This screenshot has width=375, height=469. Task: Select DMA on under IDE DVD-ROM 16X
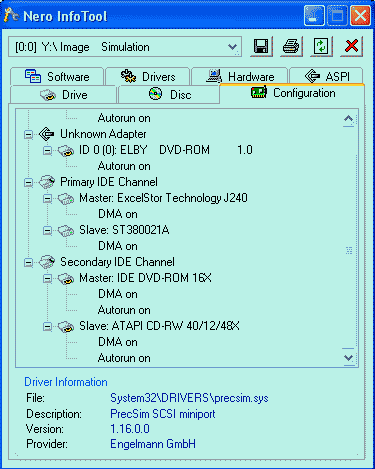click(118, 294)
